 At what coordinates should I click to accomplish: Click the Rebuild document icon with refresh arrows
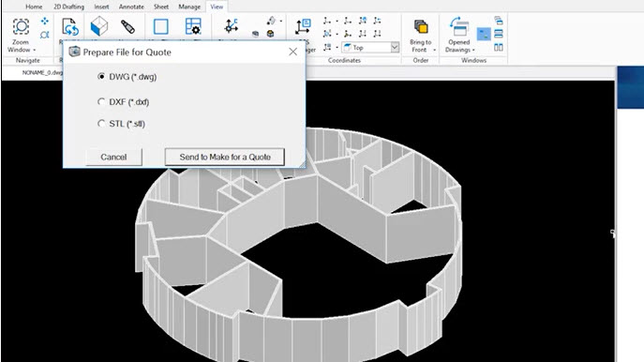[x=69, y=27]
